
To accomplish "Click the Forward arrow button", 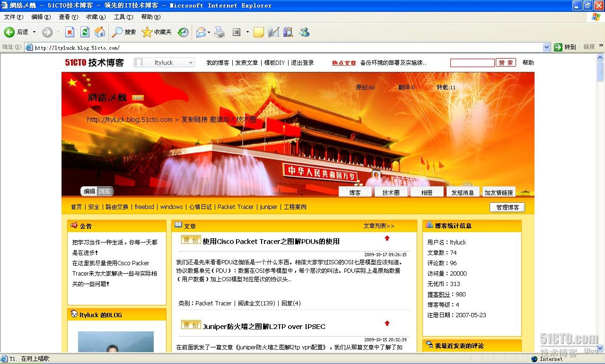I will [47, 32].
